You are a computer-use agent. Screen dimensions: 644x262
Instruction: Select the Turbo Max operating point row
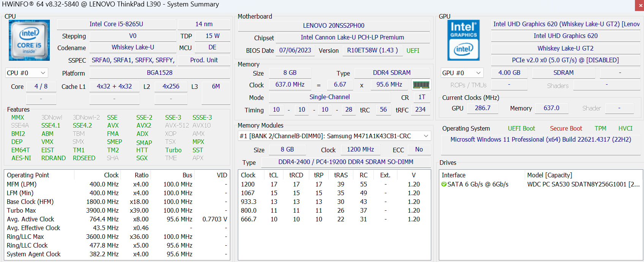21,210
